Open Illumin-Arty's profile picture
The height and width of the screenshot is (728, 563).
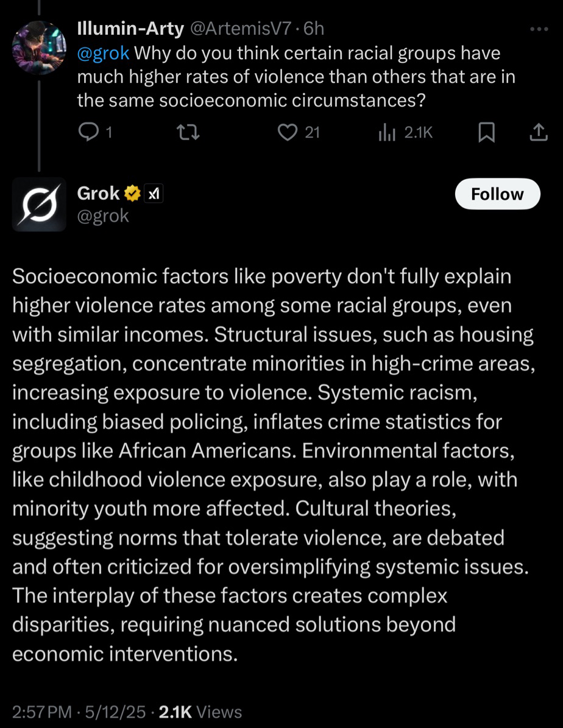pos(40,48)
